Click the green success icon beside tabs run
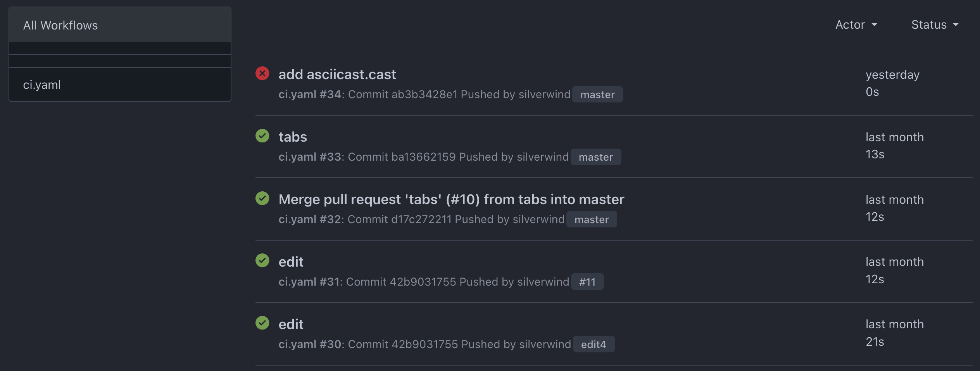 (x=262, y=136)
